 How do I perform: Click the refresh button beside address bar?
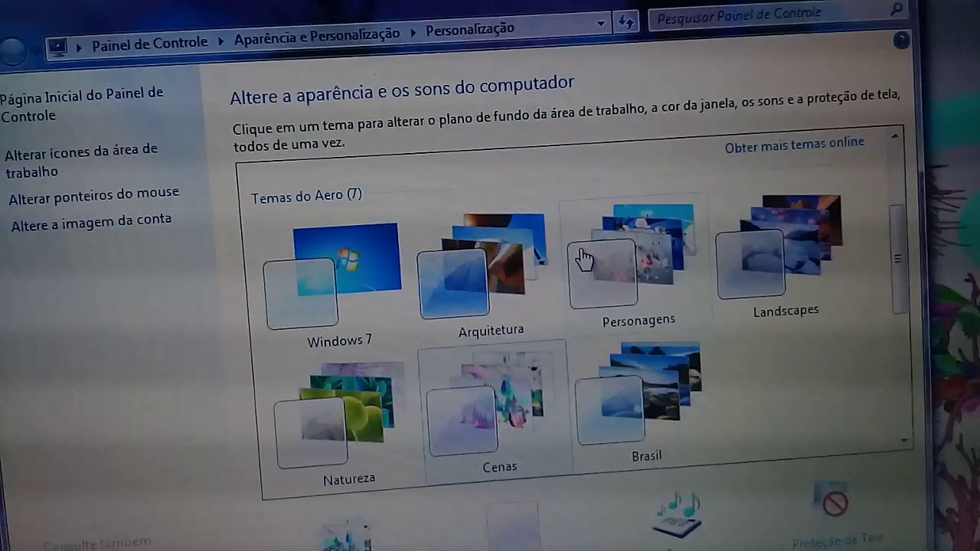(626, 22)
